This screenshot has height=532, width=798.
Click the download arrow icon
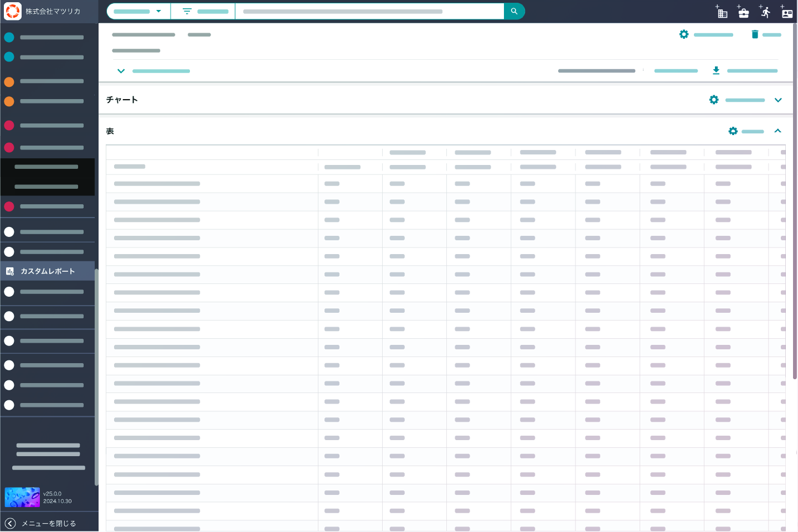[716, 70]
